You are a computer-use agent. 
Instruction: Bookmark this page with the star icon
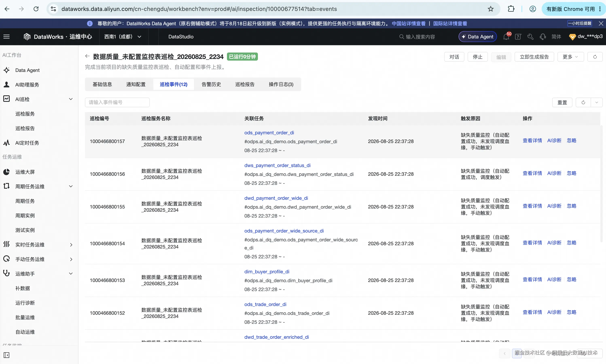pyautogui.click(x=490, y=9)
